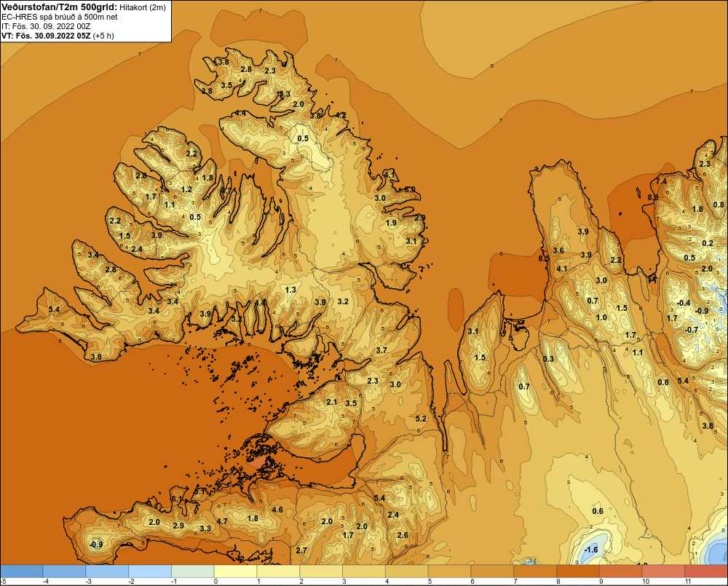
Task: Click the legend tick label '11'
Action: (688, 582)
